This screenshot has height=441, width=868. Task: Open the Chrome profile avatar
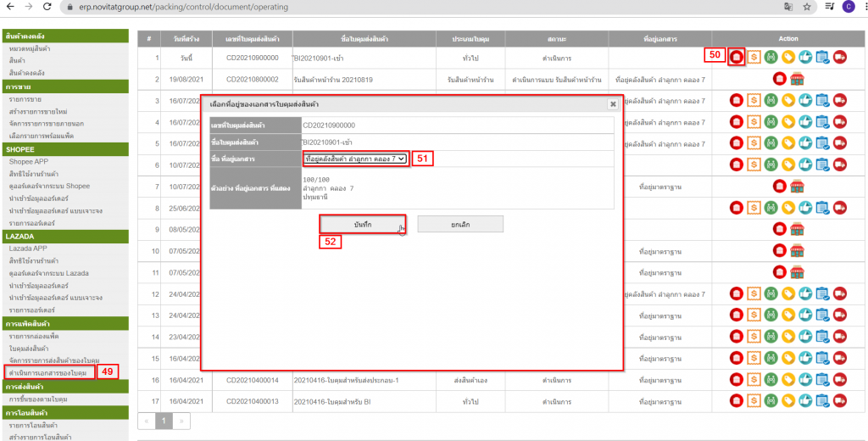(848, 7)
